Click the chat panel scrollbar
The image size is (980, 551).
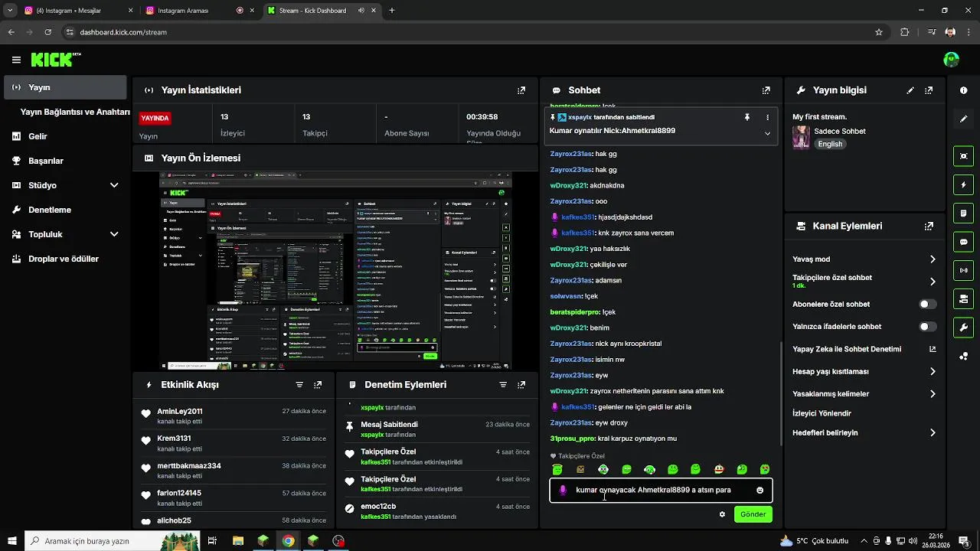point(780,395)
